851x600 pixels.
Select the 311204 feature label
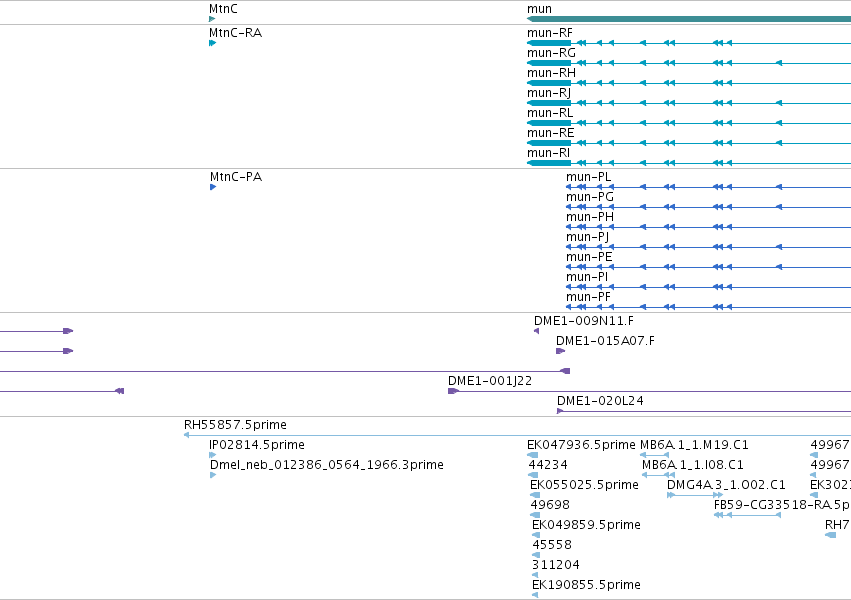(556, 565)
